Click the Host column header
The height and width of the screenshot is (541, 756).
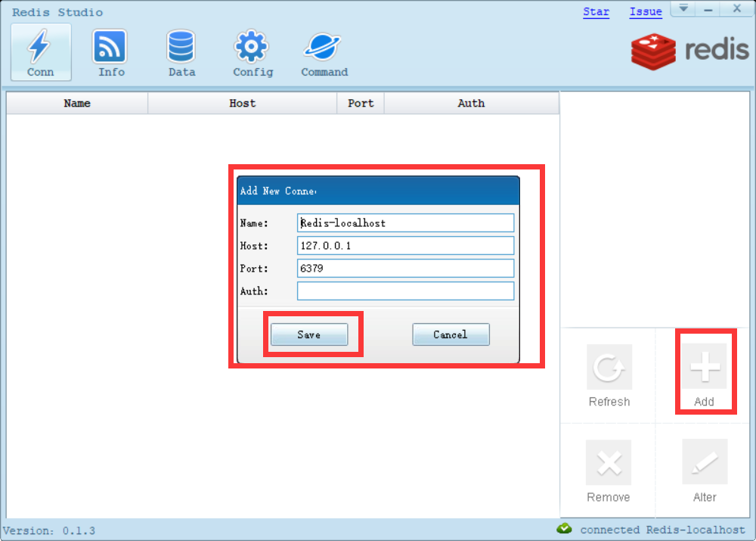pos(242,103)
